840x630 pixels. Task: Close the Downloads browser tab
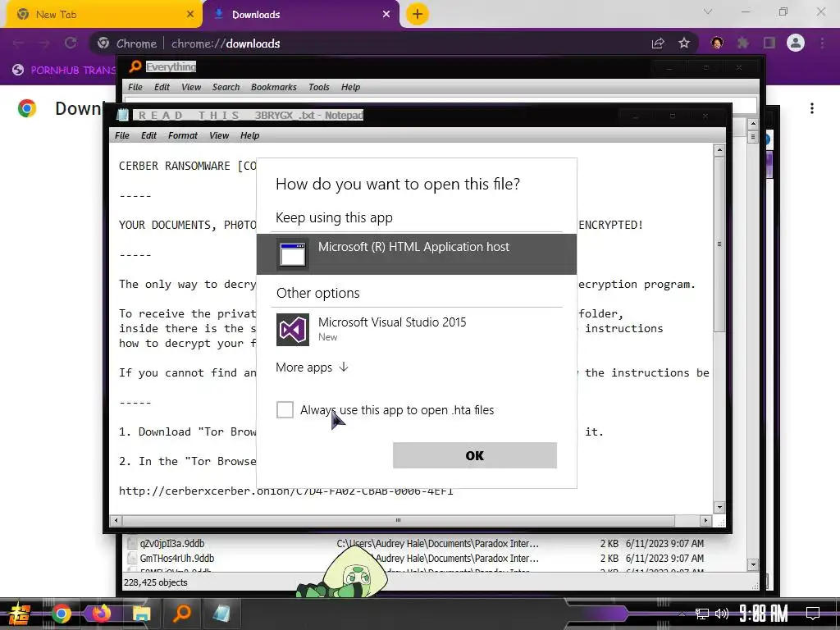tap(386, 15)
